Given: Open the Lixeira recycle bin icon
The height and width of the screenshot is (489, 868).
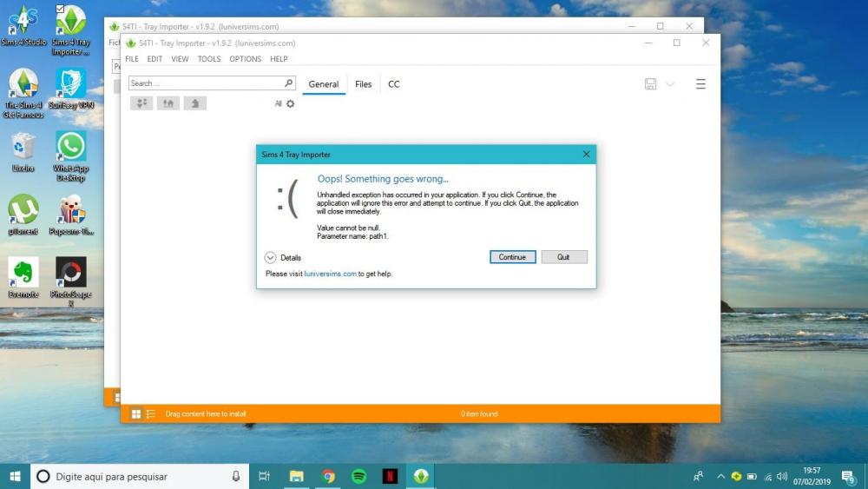Looking at the screenshot, I should [23, 152].
